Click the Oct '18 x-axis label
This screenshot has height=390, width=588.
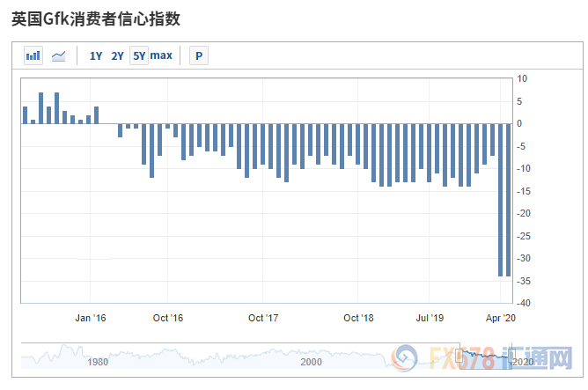point(358,318)
